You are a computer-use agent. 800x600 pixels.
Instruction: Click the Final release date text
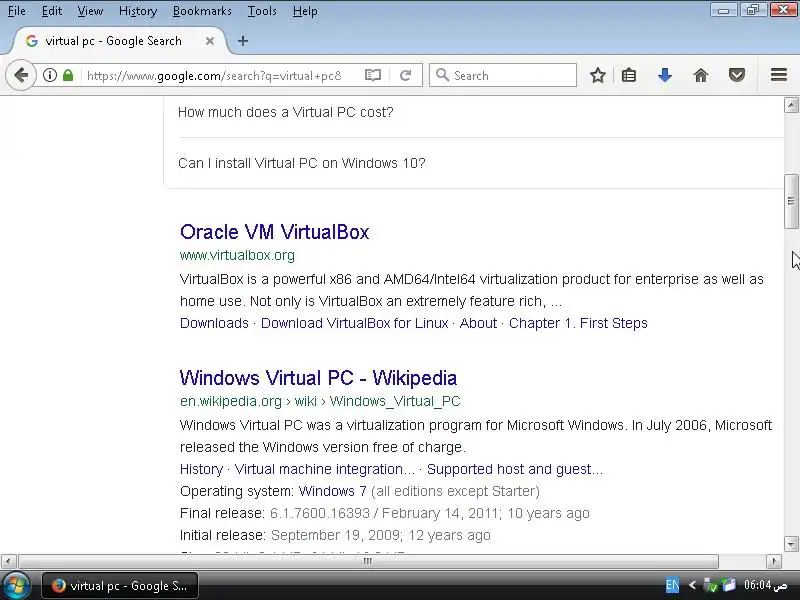pyautogui.click(x=430, y=513)
